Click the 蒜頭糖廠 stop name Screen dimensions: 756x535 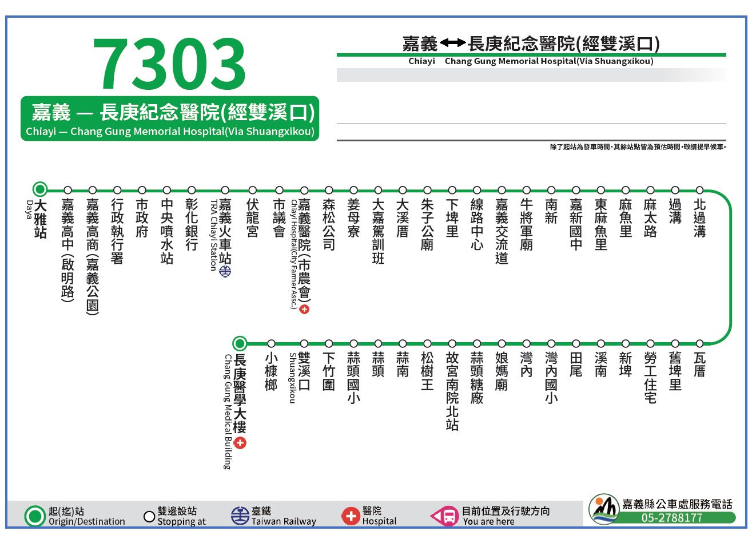tap(477, 378)
